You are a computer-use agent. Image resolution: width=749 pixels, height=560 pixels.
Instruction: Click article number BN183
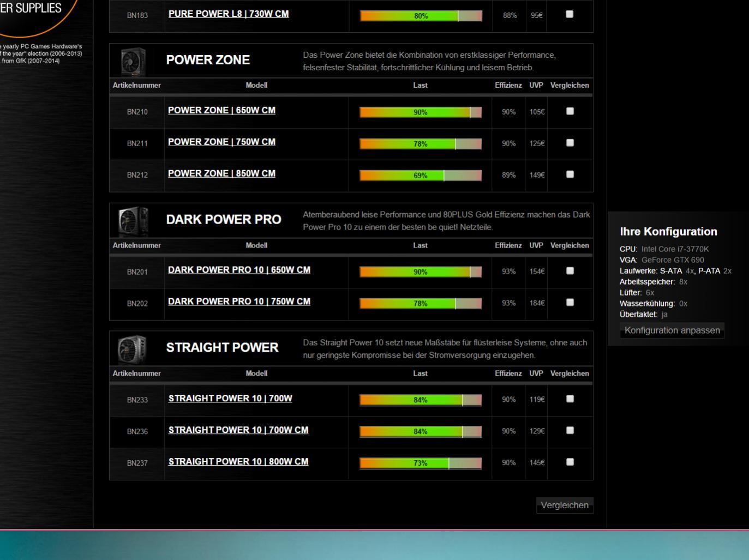click(x=137, y=15)
